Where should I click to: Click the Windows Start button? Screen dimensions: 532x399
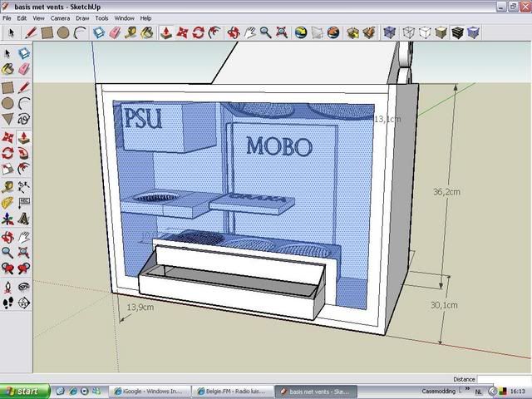pos(23,390)
